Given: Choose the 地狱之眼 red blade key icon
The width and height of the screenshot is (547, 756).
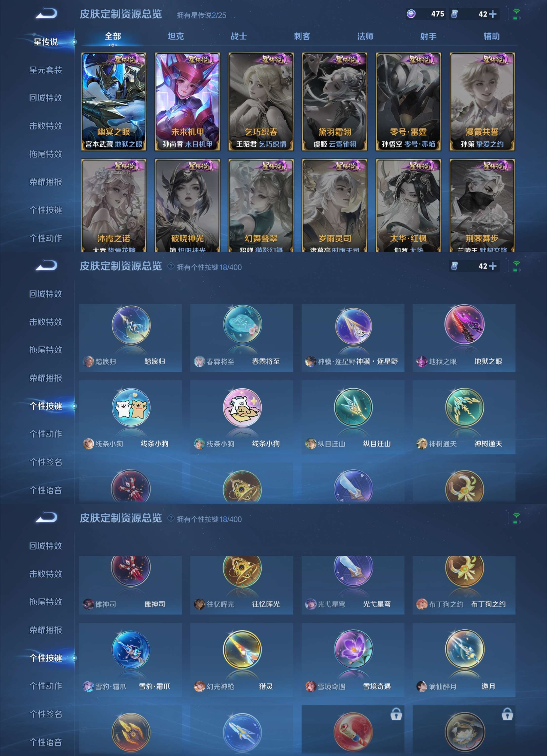Looking at the screenshot, I should 464,324.
